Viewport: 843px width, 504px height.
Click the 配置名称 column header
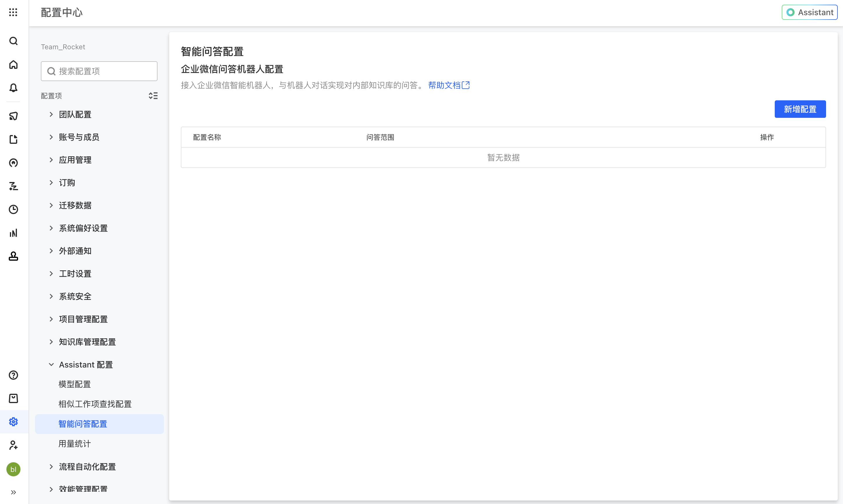pos(207,137)
